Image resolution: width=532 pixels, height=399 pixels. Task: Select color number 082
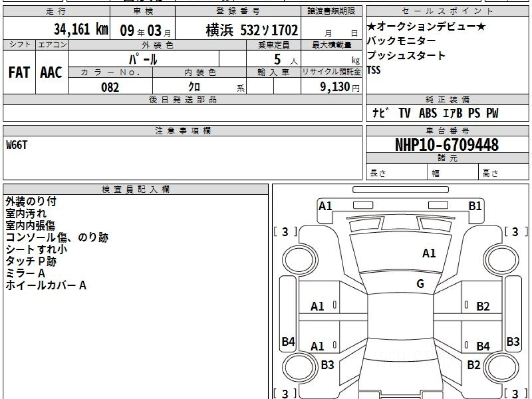point(110,87)
